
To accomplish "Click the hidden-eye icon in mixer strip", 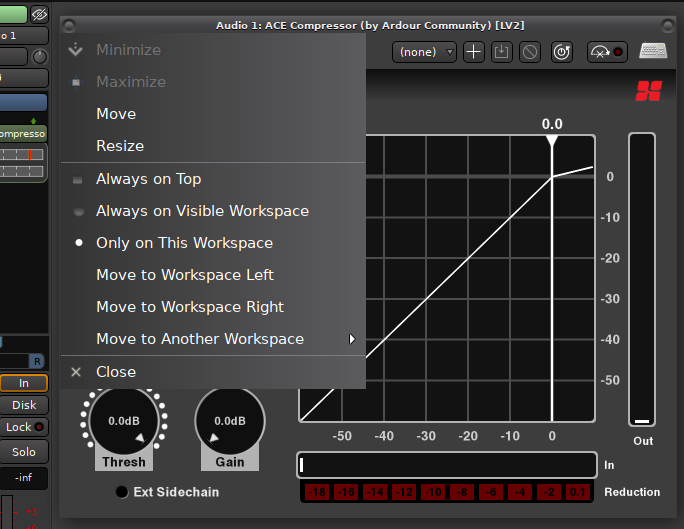I will click(40, 13).
